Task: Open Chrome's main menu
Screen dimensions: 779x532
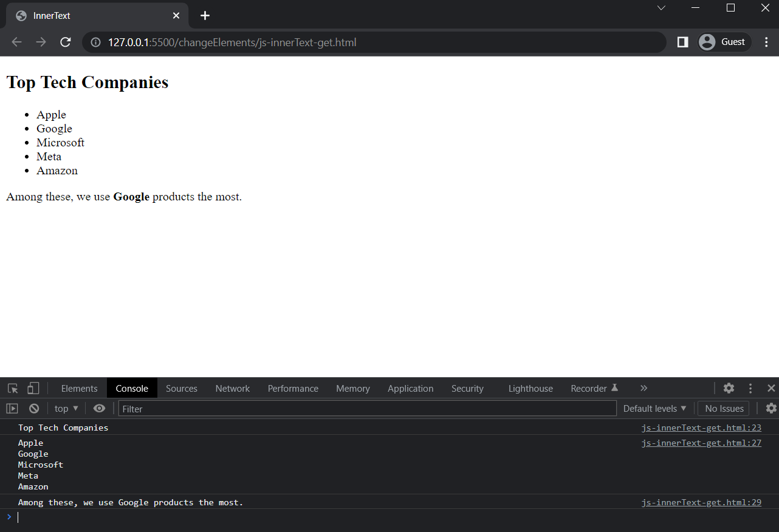Action: point(766,42)
